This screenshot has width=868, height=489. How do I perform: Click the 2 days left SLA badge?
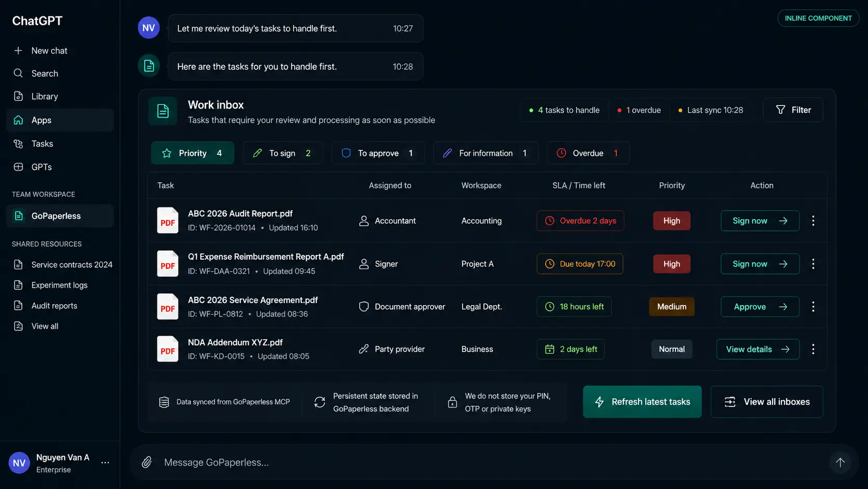pos(571,349)
